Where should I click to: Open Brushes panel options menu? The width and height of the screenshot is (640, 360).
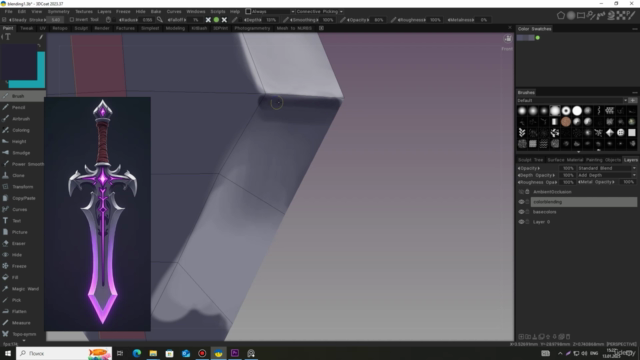(x=634, y=93)
